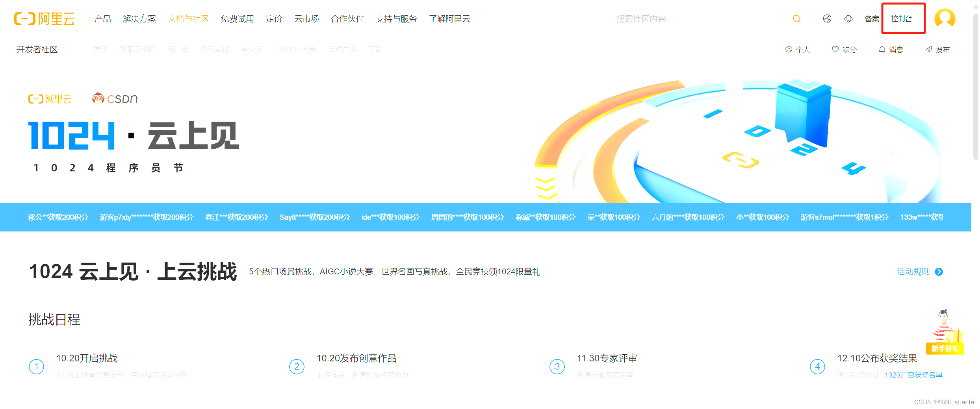Open the yellow user avatar icon

point(945,18)
